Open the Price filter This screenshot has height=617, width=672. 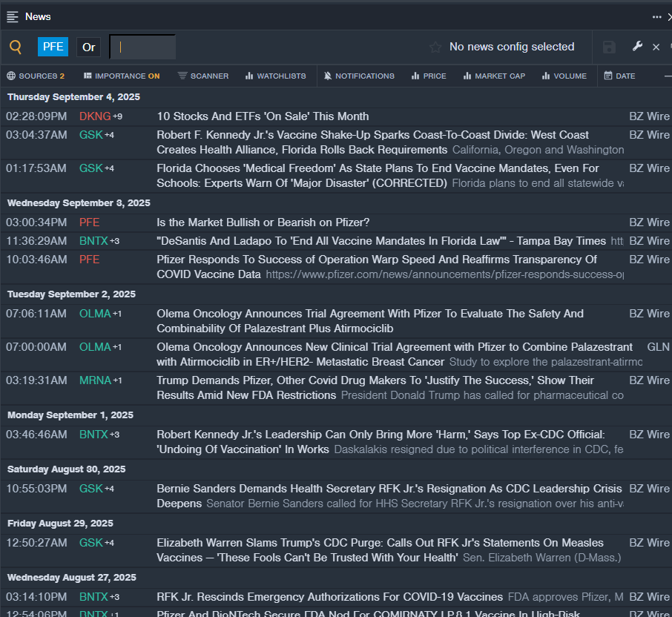[x=429, y=76]
